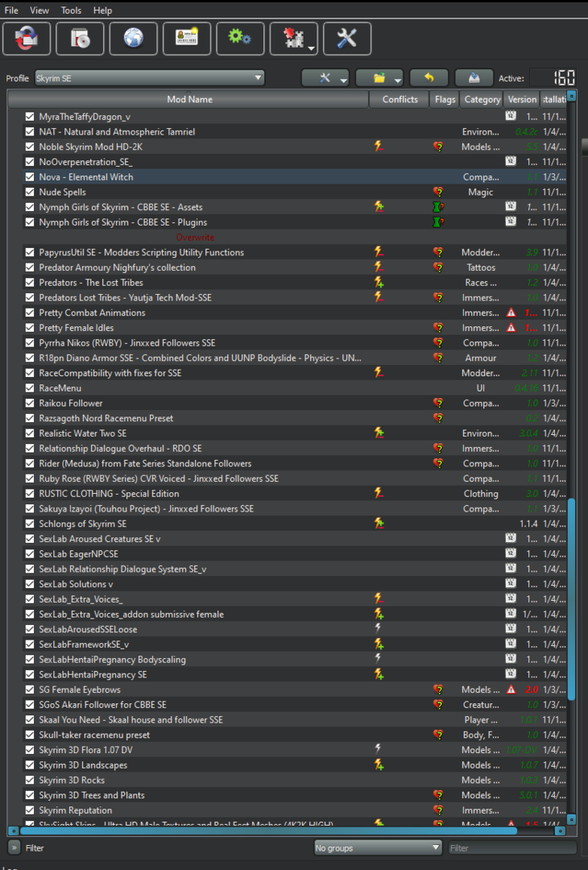Click conflict icon for PapyrusUtil SE row
This screenshot has height=870, width=588.
[x=379, y=252]
